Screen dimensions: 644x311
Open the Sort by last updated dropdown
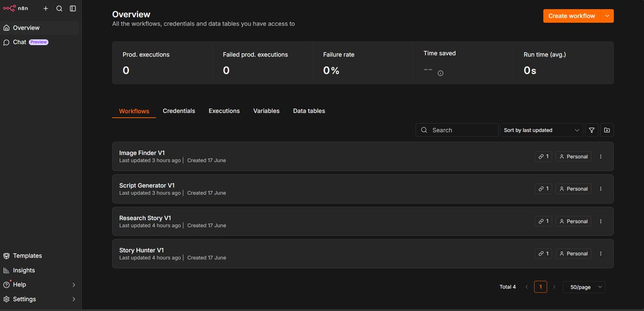pos(542,130)
